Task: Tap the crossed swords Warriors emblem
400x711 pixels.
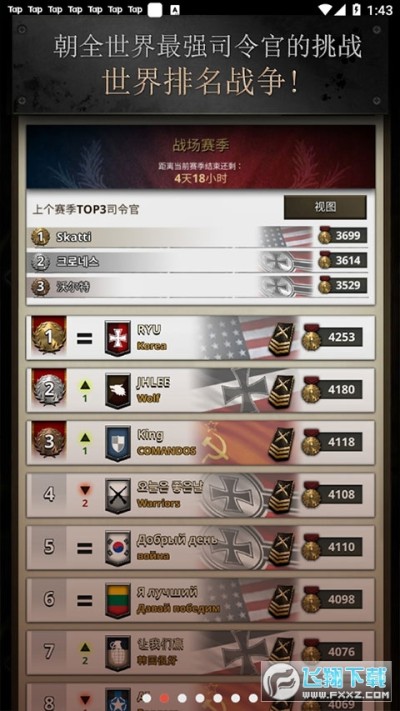Action: 118,496
